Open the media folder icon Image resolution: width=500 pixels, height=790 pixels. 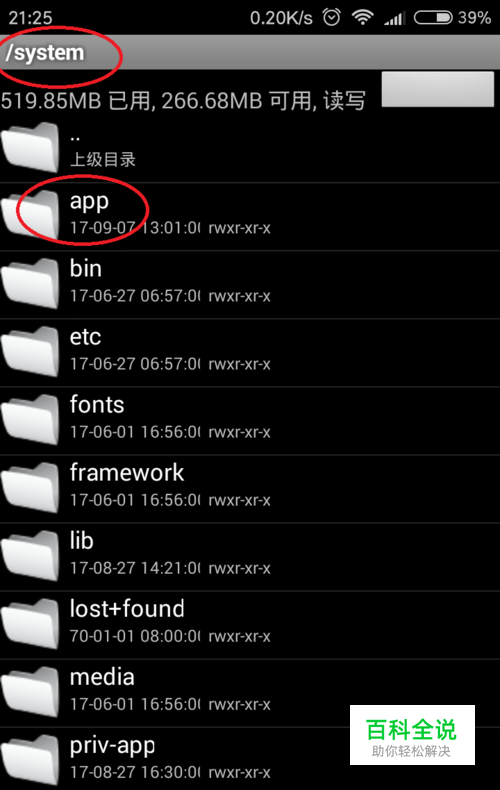[x=30, y=692]
